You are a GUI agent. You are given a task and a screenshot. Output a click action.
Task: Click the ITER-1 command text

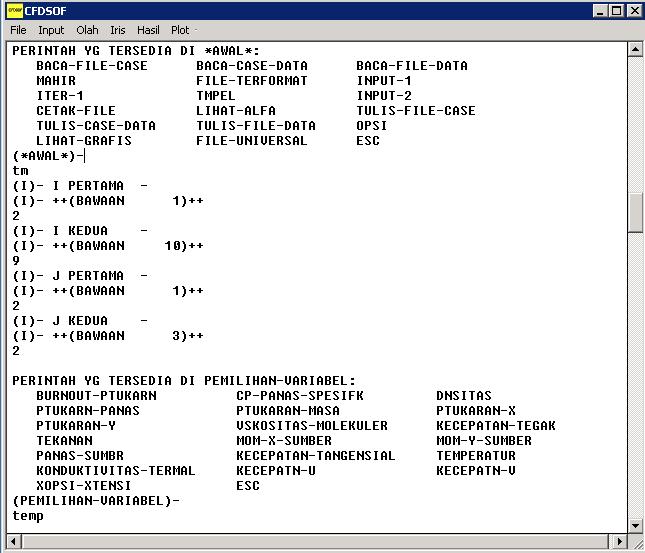pos(60,96)
